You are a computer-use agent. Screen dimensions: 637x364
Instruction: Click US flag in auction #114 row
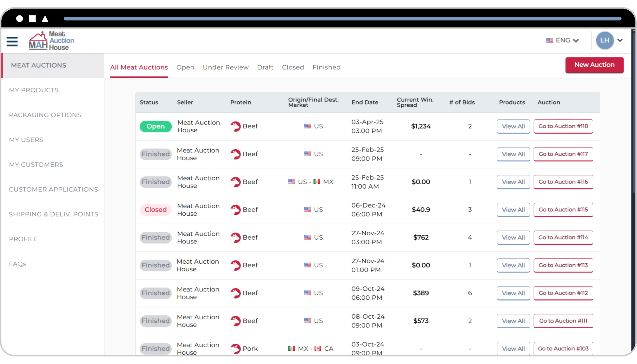coord(308,237)
